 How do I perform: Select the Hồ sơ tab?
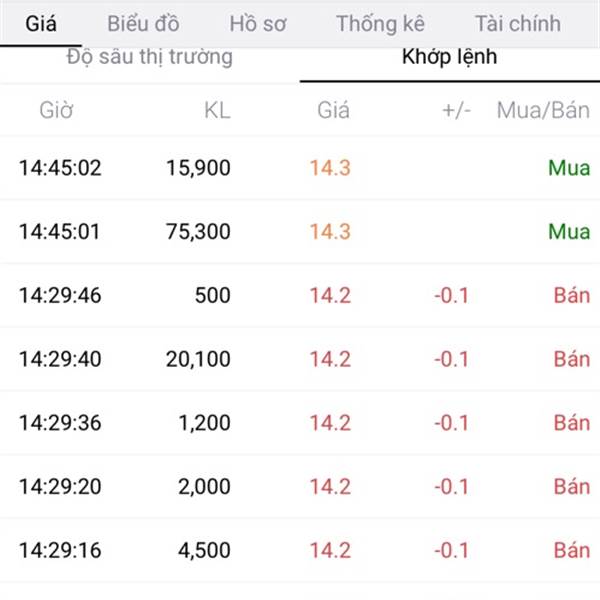[x=257, y=23]
